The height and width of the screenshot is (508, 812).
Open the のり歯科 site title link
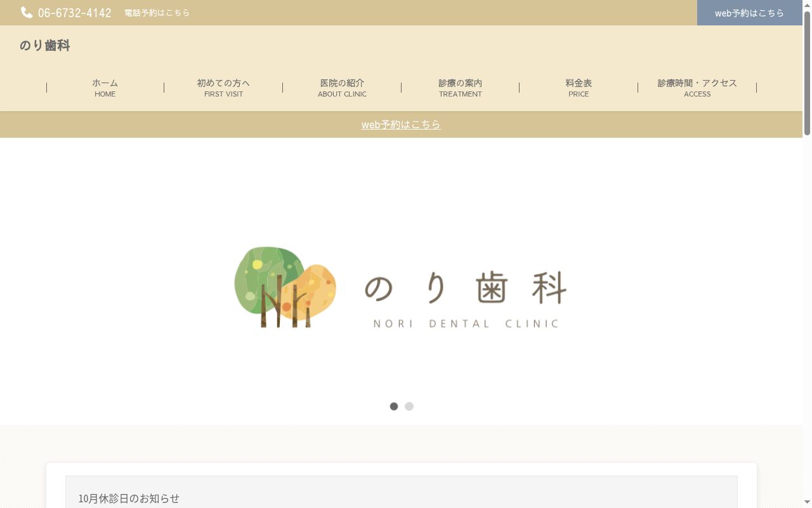point(44,46)
